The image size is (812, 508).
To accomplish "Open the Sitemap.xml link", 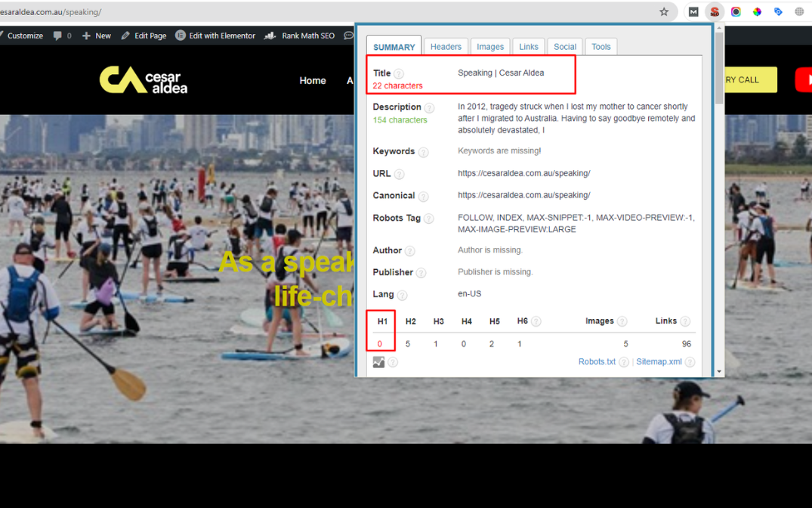I will coord(659,362).
